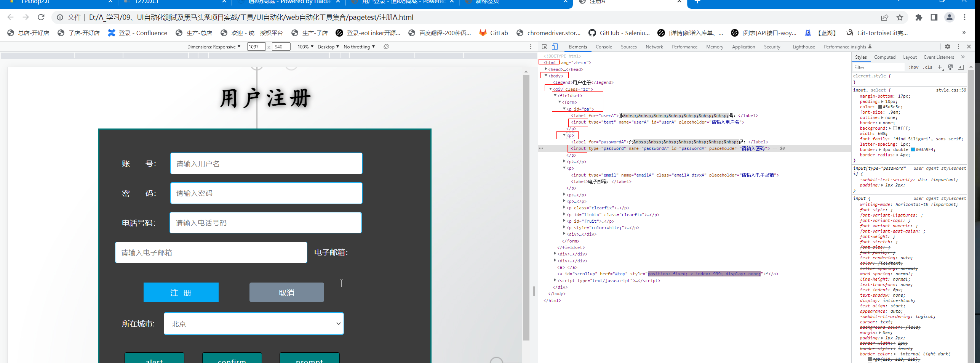Image resolution: width=980 pixels, height=363 pixels.
Task: Show more Styles pane tabs
Action: (x=963, y=57)
